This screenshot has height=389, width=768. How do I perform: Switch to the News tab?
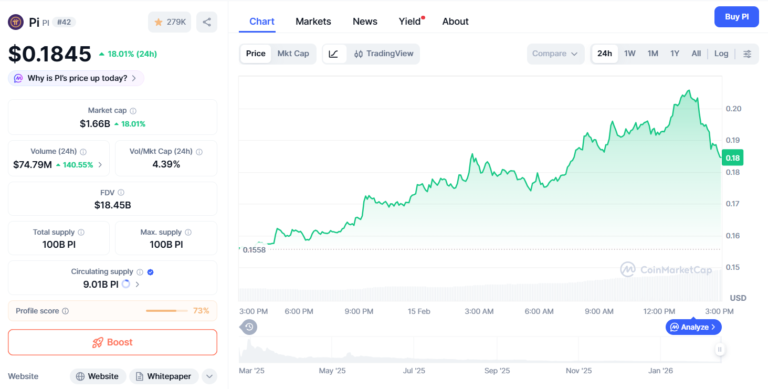(x=365, y=22)
